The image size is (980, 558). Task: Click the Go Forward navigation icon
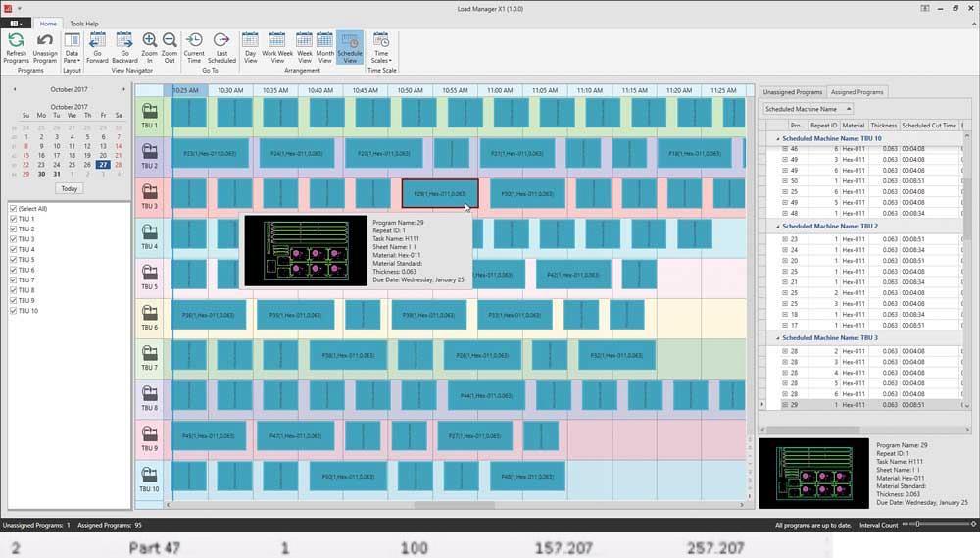point(97,41)
